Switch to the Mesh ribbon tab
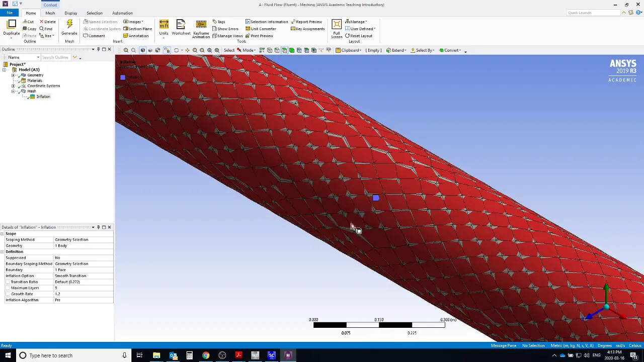Viewport: 644px width, 362px height. pos(50,13)
